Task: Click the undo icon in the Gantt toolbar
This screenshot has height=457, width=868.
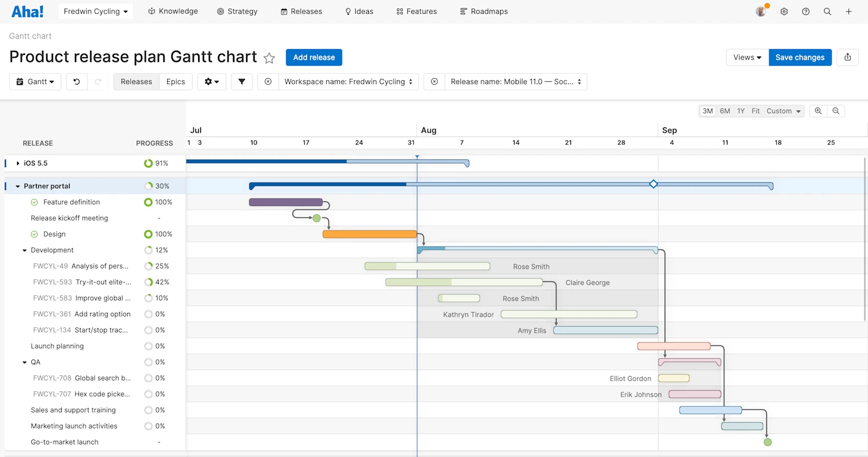Action: tap(77, 82)
